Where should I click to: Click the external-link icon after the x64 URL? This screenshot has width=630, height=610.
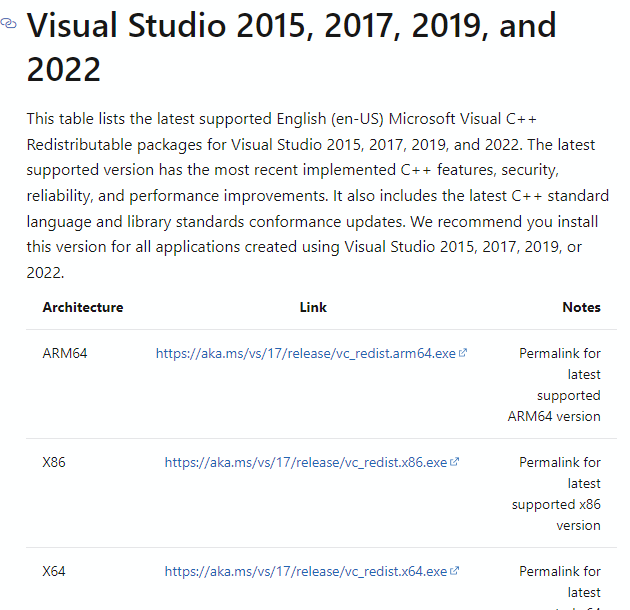tap(454, 571)
